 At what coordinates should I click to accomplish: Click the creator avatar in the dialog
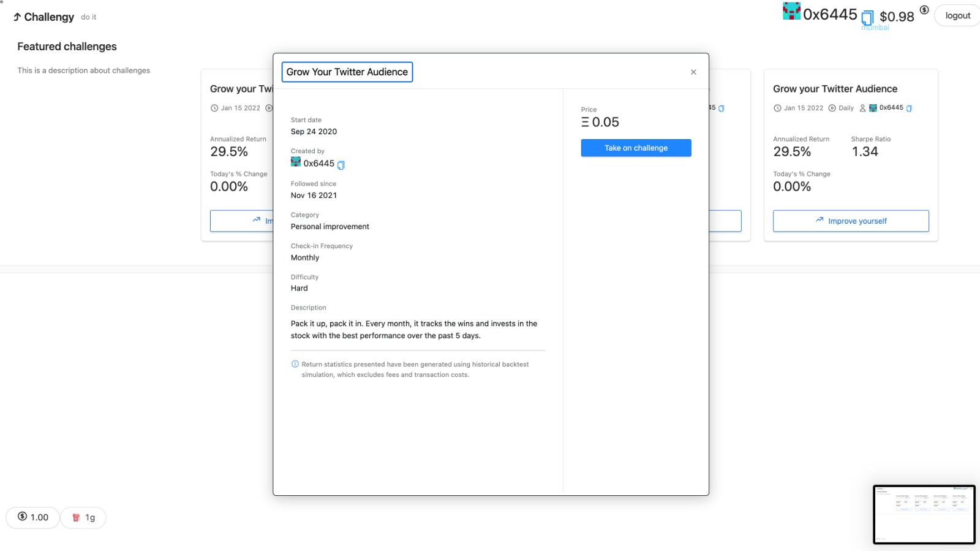(x=296, y=162)
